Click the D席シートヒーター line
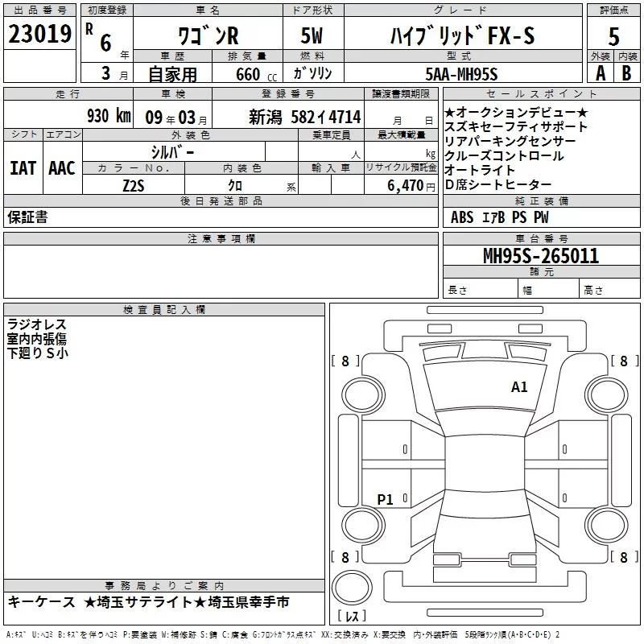The height and width of the screenshot is (644, 644). coord(497,185)
